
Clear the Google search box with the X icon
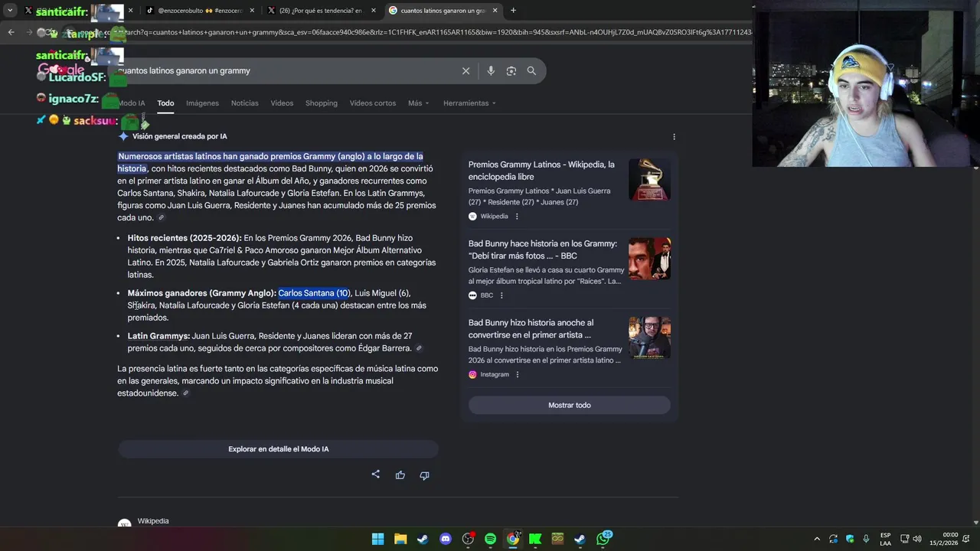pos(465,70)
